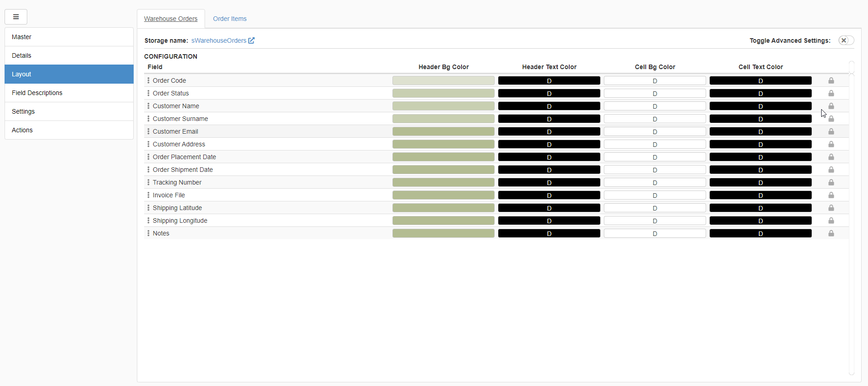Select the Warehouse Orders tab
This screenshot has width=868, height=386.
pos(171,19)
